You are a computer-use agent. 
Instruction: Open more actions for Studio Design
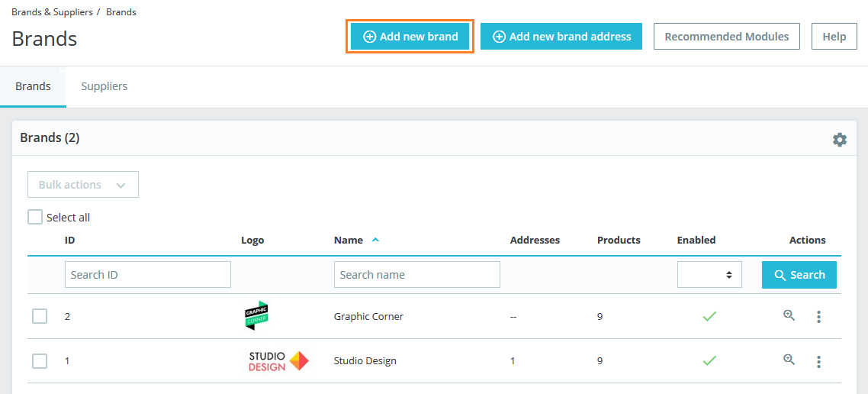point(818,361)
